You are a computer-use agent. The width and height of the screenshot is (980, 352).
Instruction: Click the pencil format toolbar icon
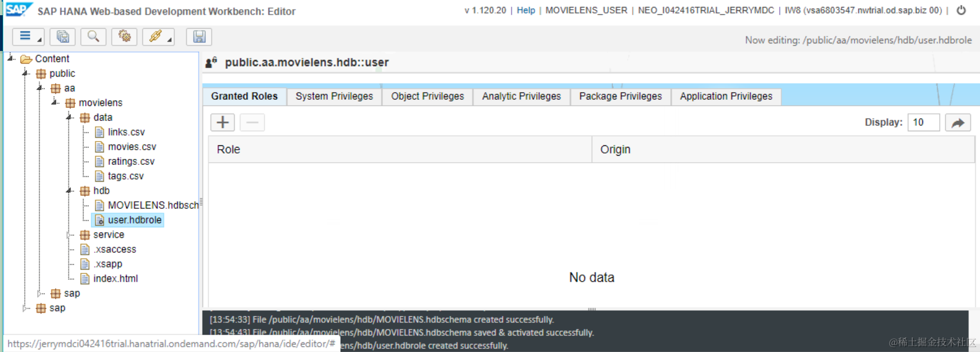click(158, 37)
